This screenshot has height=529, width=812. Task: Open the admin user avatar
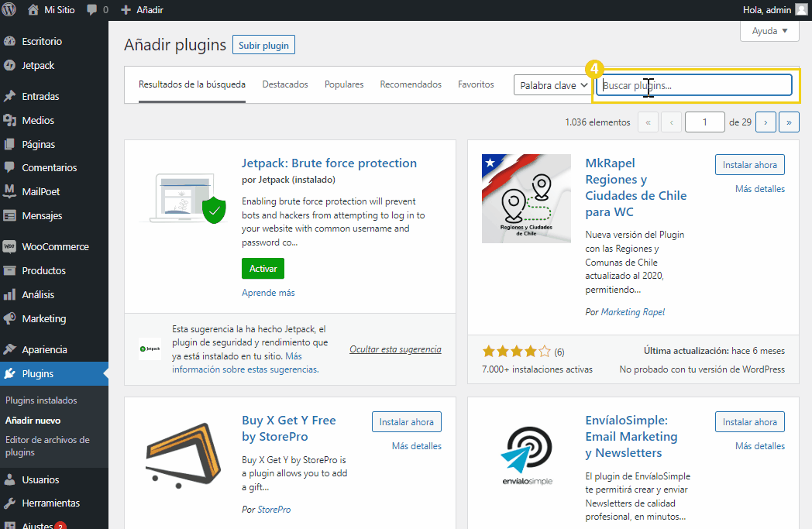tap(801, 10)
